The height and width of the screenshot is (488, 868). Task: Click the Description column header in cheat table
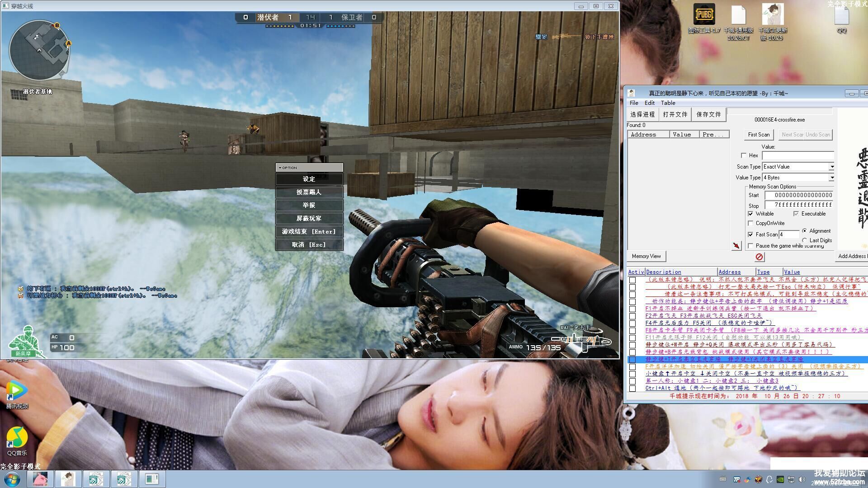click(x=681, y=272)
